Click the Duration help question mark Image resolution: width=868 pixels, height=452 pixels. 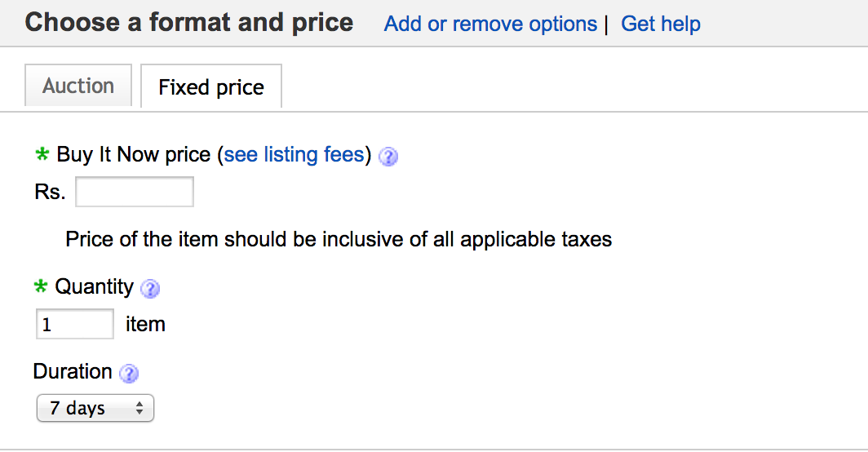129,374
